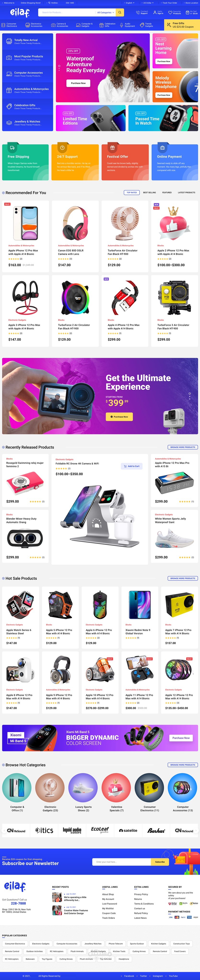
Task: Select first hero slider dot
Action: click(59, 66)
